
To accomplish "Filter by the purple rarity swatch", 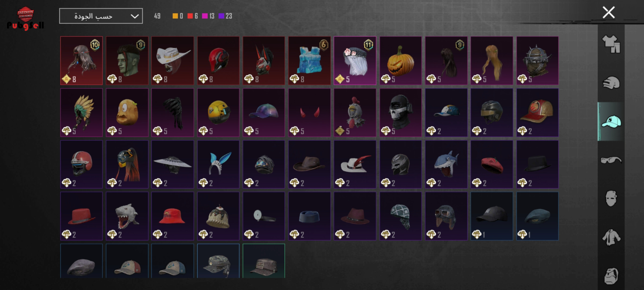I will coord(221,16).
